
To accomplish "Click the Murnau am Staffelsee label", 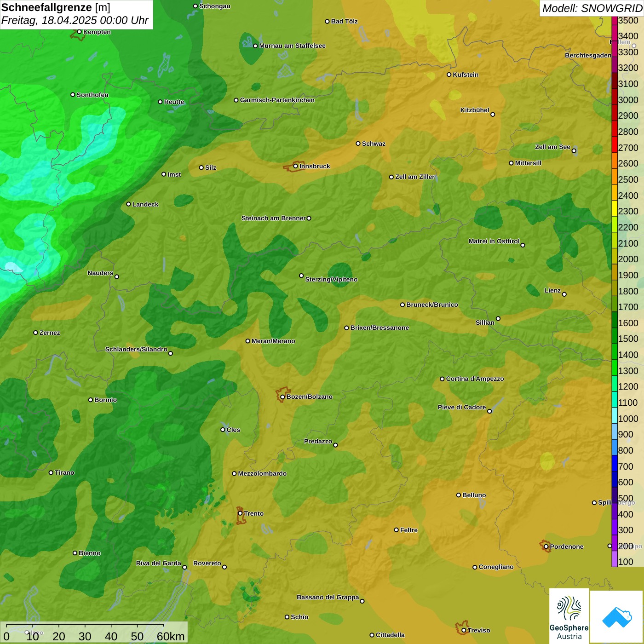I will (292, 46).
